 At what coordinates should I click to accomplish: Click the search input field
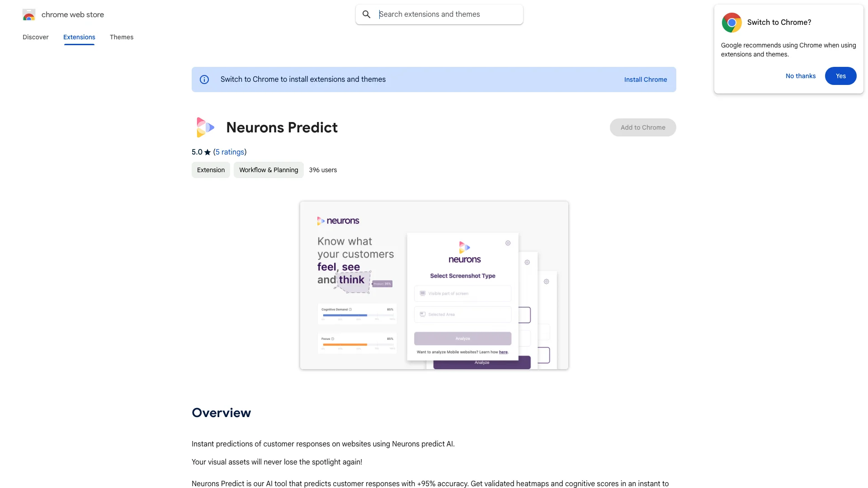point(448,14)
